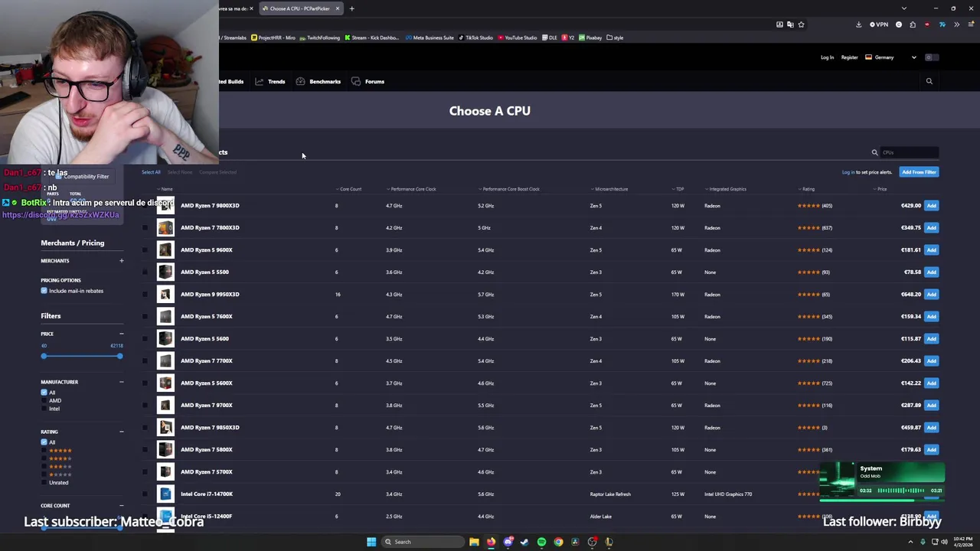
Task: Click the Register link
Action: (x=849, y=57)
